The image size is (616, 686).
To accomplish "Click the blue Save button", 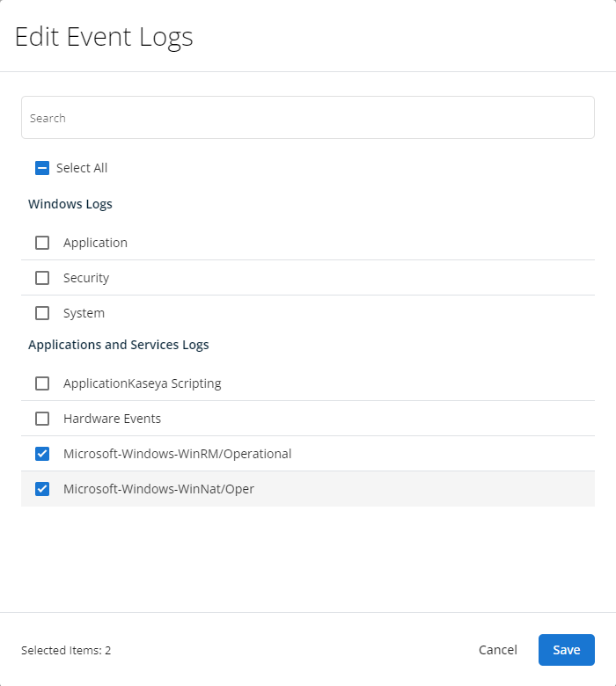I will click(x=566, y=650).
